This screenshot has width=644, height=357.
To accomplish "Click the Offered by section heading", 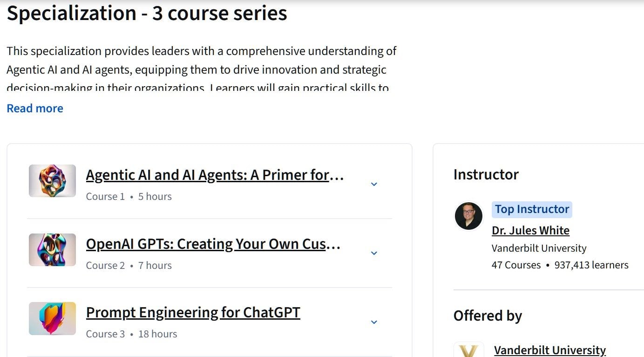I will tap(488, 316).
